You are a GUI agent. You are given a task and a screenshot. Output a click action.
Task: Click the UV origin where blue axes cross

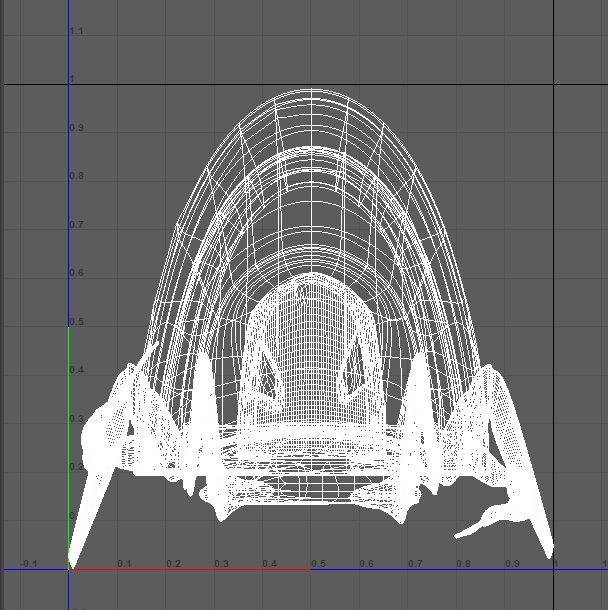tap(69, 570)
